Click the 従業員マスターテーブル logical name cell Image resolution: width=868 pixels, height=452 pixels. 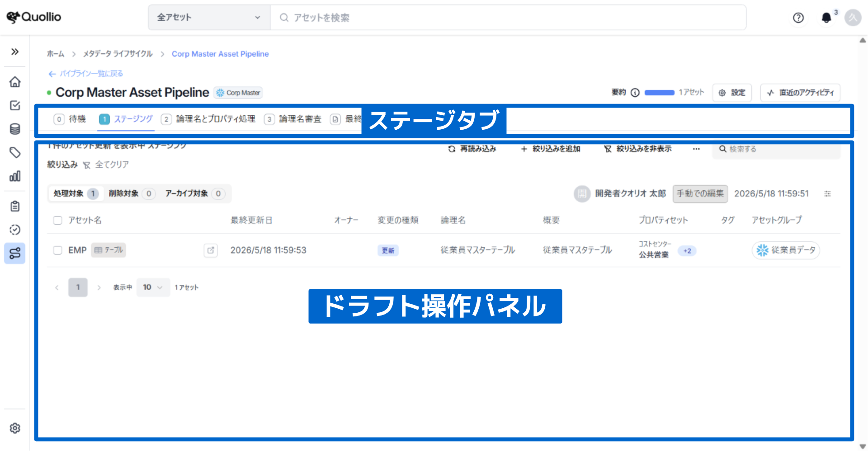[x=478, y=250]
